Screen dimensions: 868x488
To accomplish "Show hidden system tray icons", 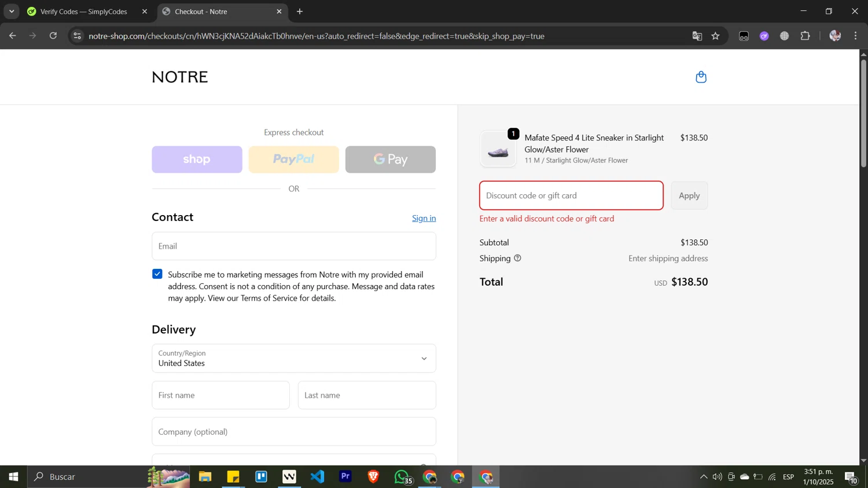I will click(704, 477).
